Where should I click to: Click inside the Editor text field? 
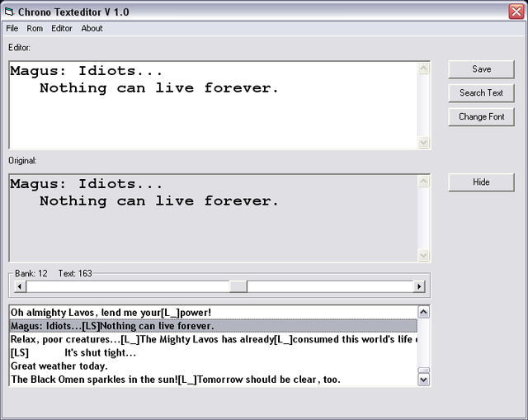[x=214, y=105]
